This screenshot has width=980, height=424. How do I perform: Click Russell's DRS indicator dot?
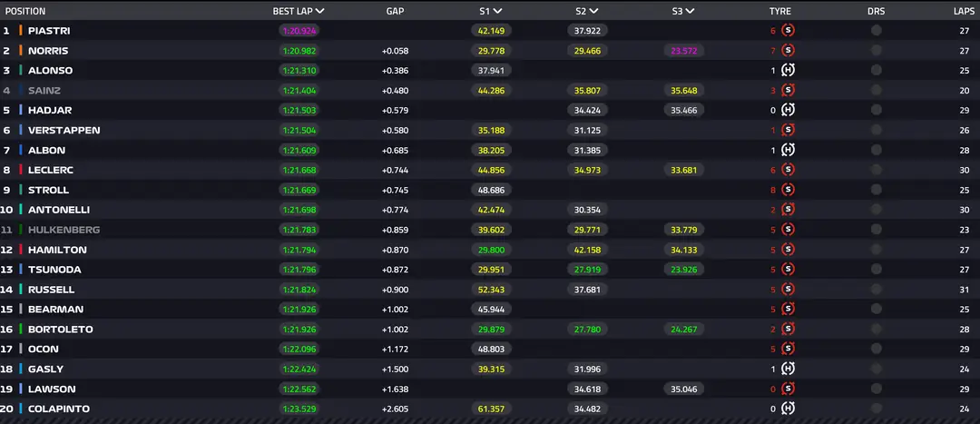pos(877,290)
